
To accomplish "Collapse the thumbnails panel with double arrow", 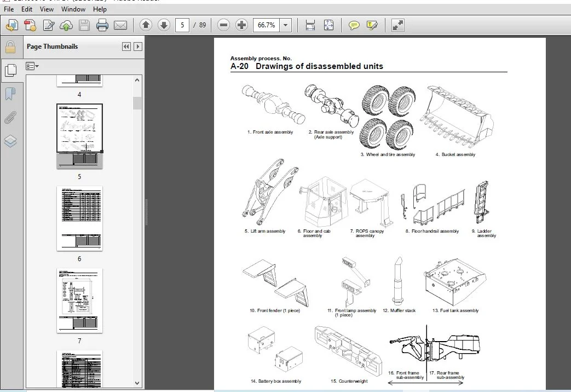I will point(126,47).
